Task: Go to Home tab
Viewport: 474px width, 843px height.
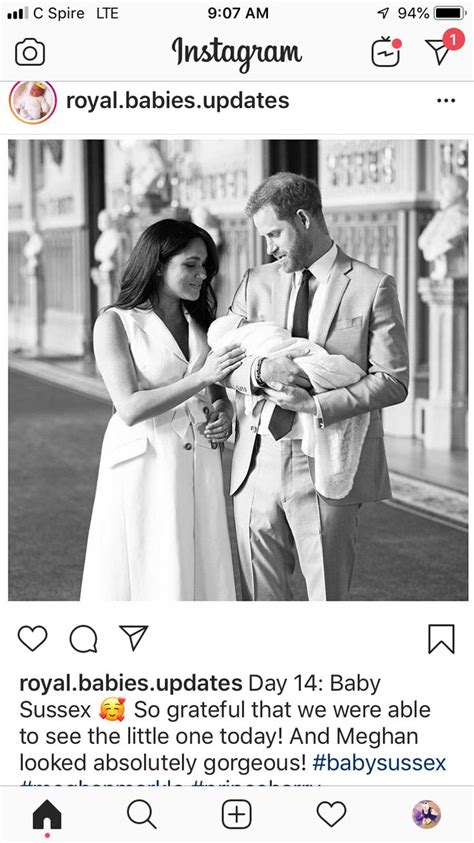Action: [x=47, y=815]
